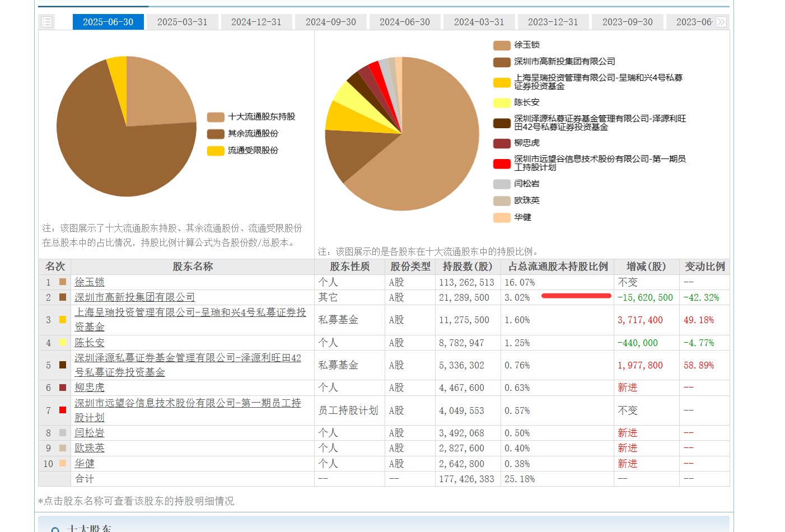Click the color marker in row 7
Image resolution: width=785 pixels, height=532 pixels.
tap(63, 410)
